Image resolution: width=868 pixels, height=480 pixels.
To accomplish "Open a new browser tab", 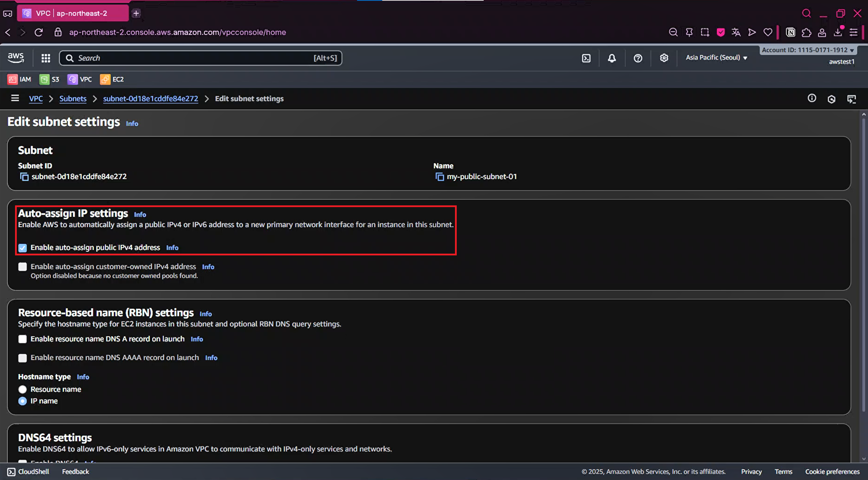I will 136,13.
